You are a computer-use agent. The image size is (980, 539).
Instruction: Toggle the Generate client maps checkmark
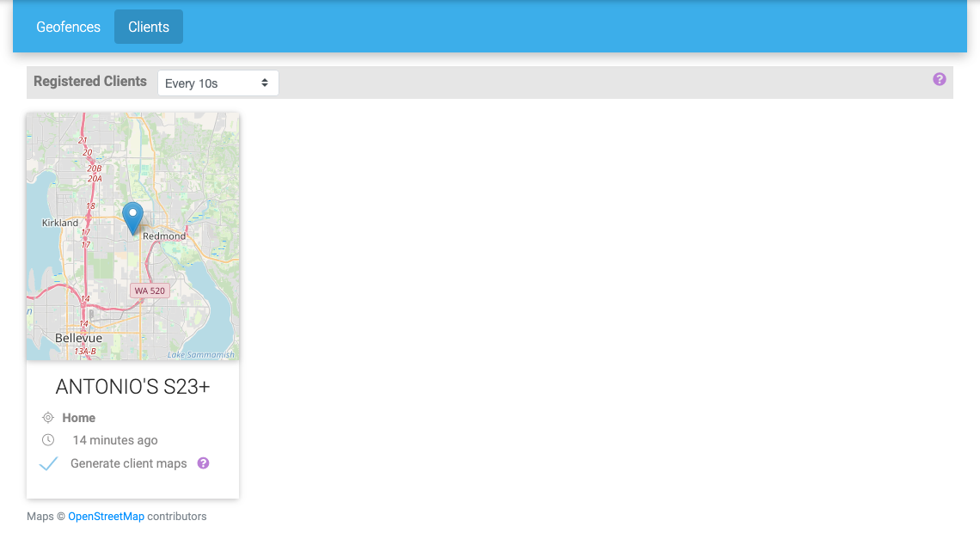[49, 463]
